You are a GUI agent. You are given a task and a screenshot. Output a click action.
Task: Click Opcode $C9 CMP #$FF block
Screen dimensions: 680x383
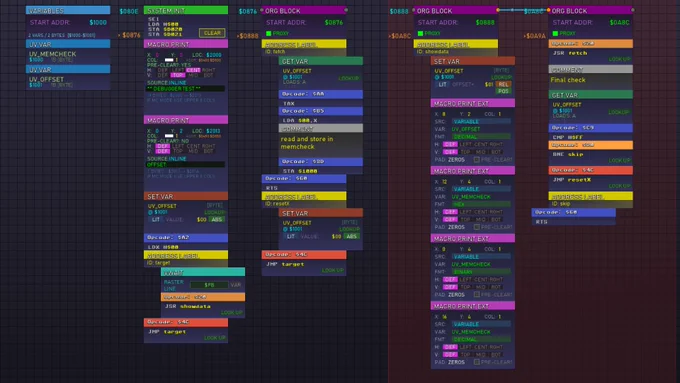(591, 132)
